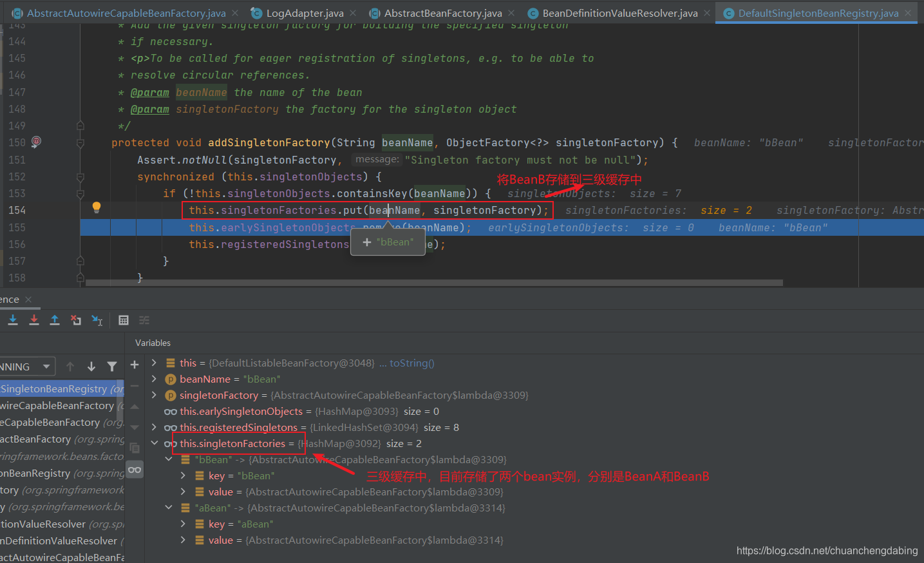
Task: Select the nDefinitionValueResolver stack frame
Action: pyautogui.click(x=62, y=540)
